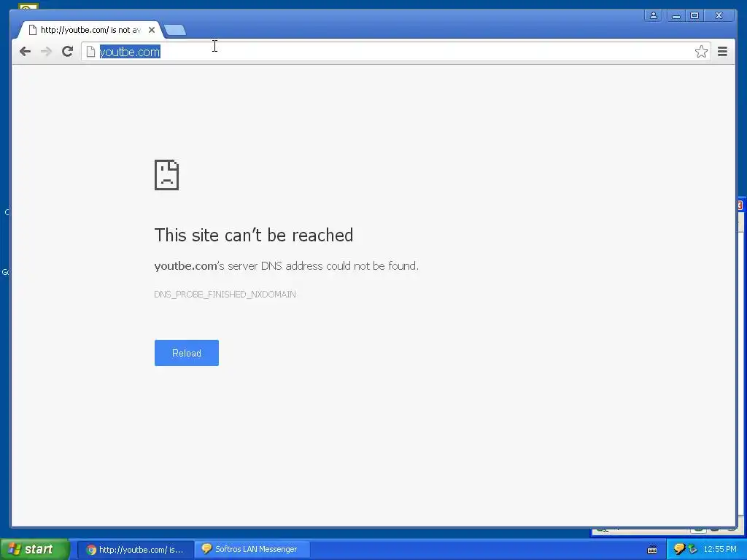Close the youtbe.com tab
The height and width of the screenshot is (560, 747).
pos(152,30)
